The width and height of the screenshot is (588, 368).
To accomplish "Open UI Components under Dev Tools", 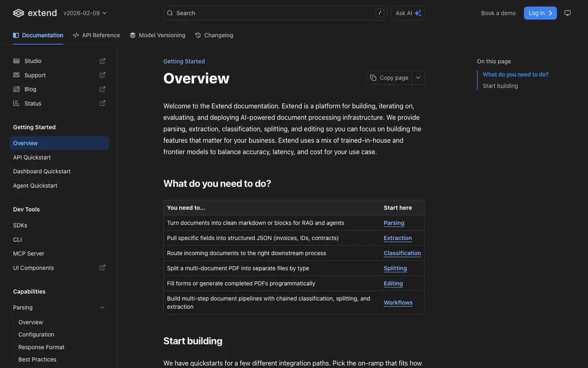I will [59, 268].
